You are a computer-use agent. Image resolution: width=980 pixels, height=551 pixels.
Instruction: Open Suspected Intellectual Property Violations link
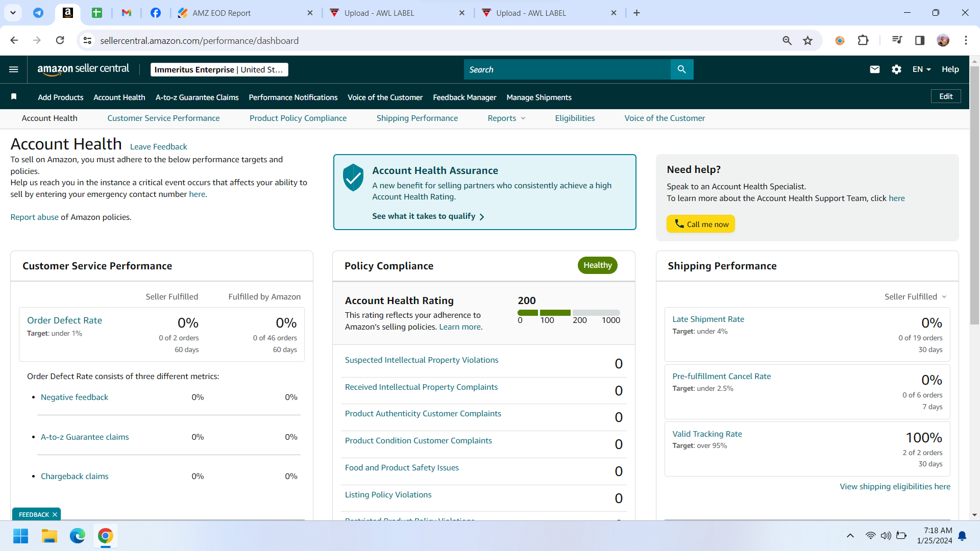point(422,360)
